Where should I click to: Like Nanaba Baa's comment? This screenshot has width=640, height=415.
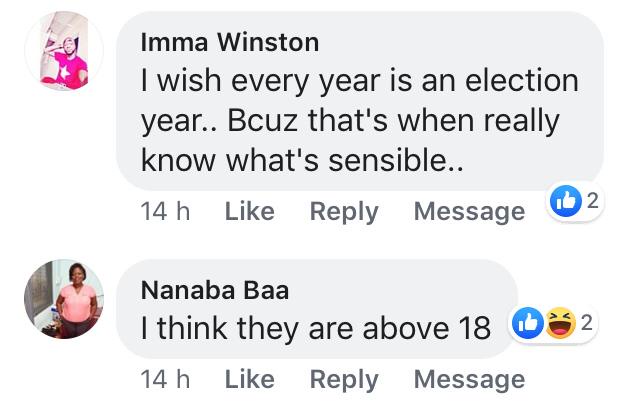point(249,379)
